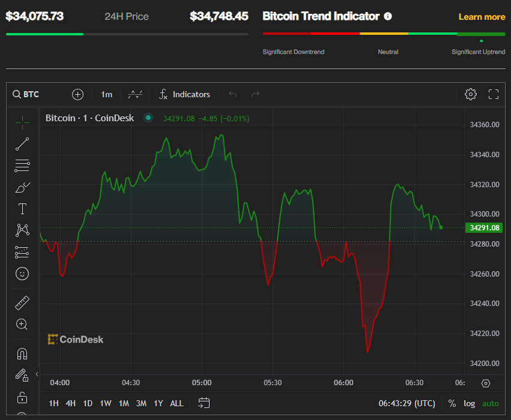Select the trend line drawing tool

[22, 144]
